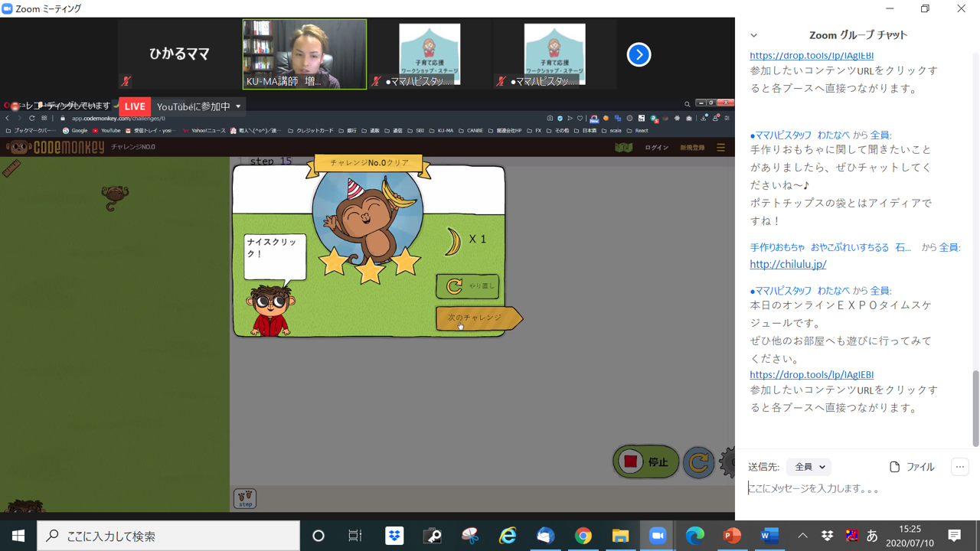This screenshot has height=551, width=980.
Task: Expand hidden system tray icons chevron
Action: click(x=802, y=536)
